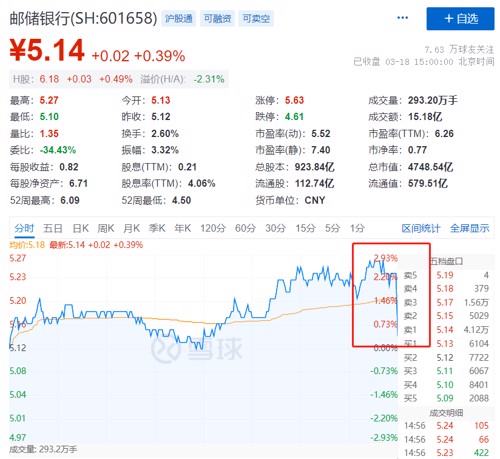The height and width of the screenshot is (459, 500).
Task: Click the 均价:5.18 chart label
Action: tap(27, 245)
